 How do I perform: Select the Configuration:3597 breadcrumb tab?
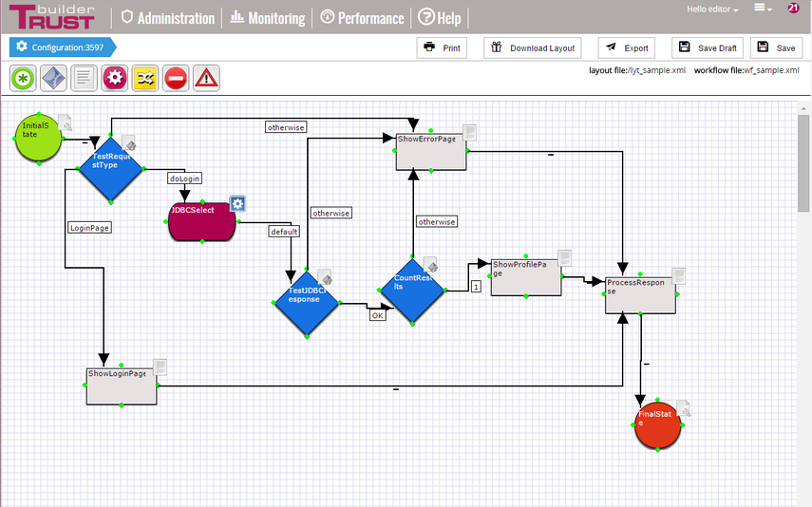(60, 47)
